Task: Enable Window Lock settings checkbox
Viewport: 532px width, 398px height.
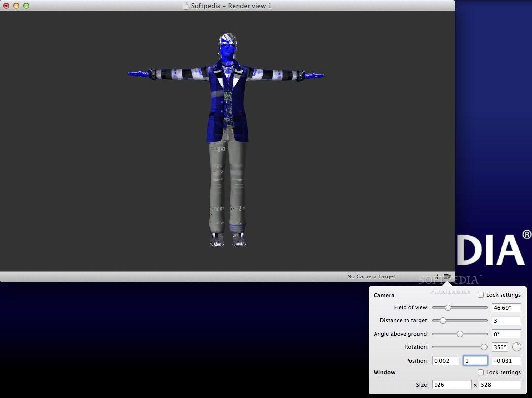Action: coord(481,372)
